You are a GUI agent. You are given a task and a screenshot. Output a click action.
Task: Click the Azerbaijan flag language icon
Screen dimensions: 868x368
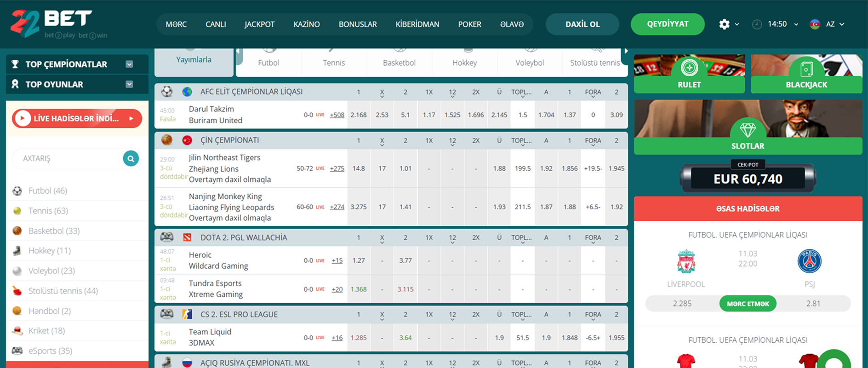coord(815,24)
